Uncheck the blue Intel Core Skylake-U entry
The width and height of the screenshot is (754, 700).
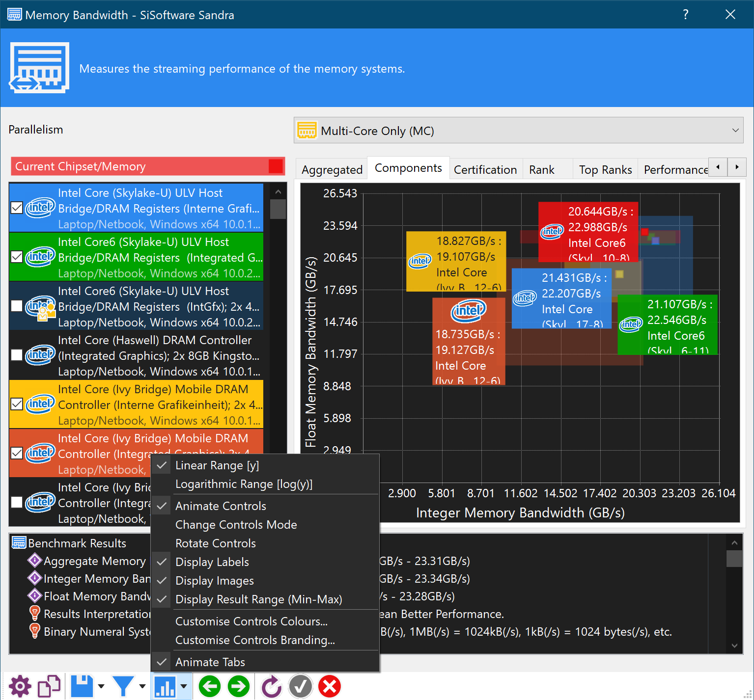(17, 208)
